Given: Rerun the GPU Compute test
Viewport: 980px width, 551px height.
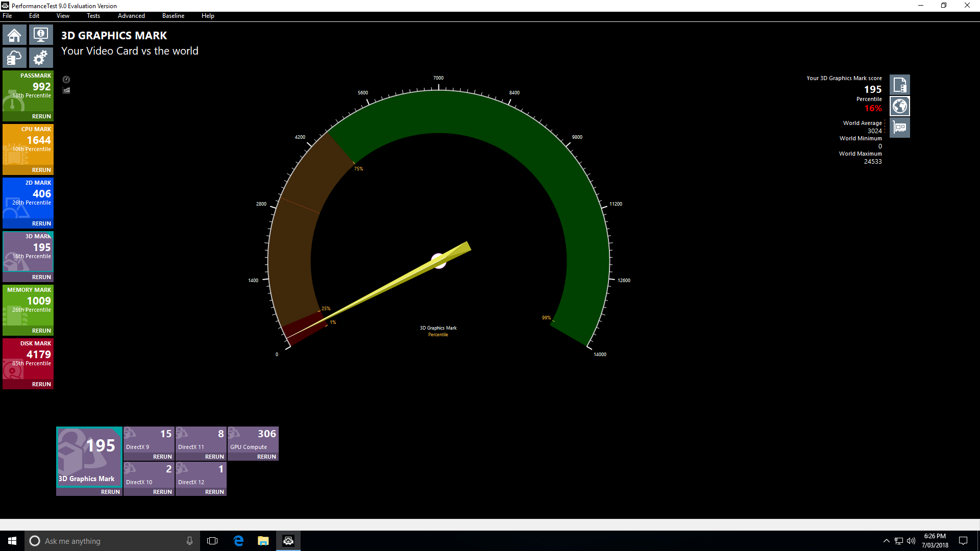Looking at the screenshot, I should [266, 457].
